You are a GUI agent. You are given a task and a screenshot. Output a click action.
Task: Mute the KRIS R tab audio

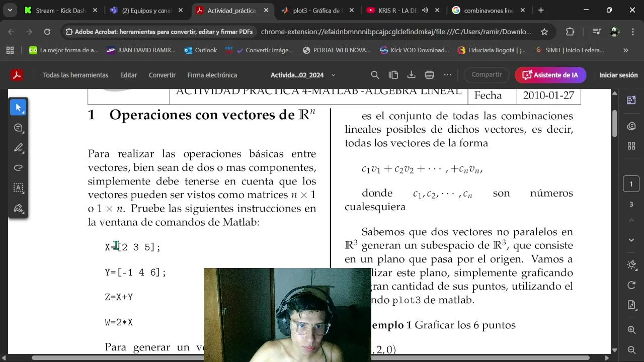tap(425, 10)
